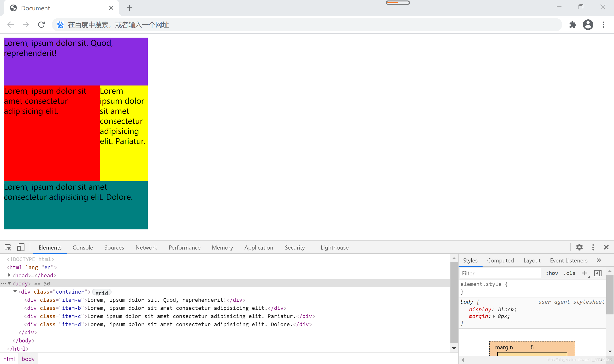Open the Chrome profile avatar icon
614x364 pixels.
click(588, 25)
